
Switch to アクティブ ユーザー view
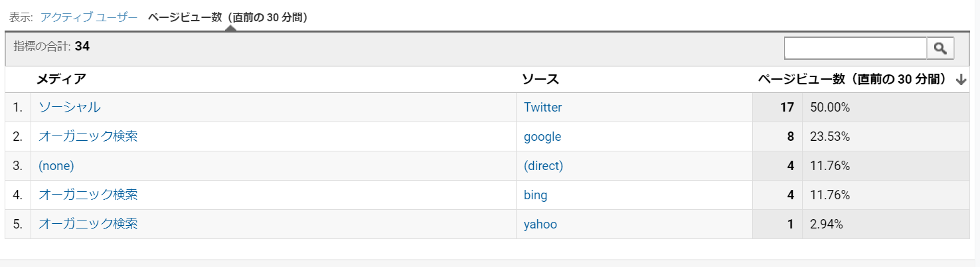(89, 17)
